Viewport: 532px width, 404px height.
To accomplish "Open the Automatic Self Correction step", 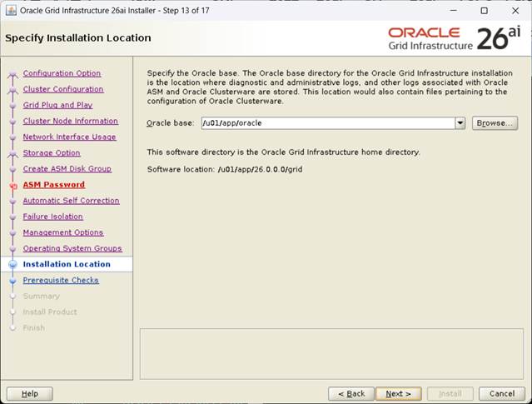I will pyautogui.click(x=72, y=201).
